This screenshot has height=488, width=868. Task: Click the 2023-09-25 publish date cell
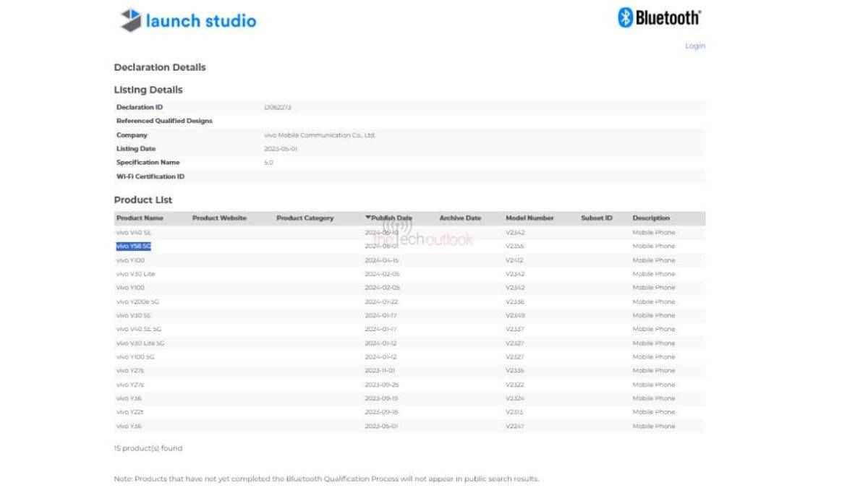pos(382,385)
